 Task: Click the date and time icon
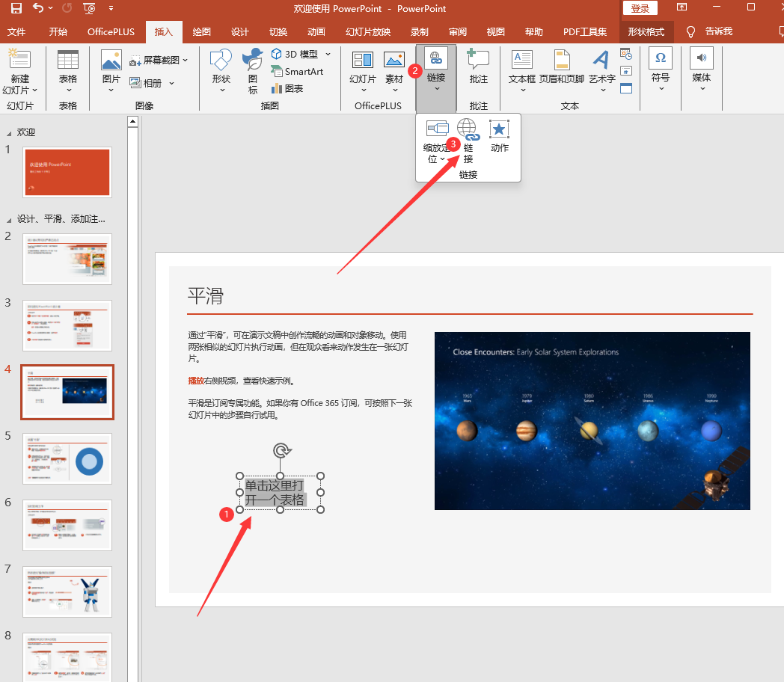pos(626,53)
